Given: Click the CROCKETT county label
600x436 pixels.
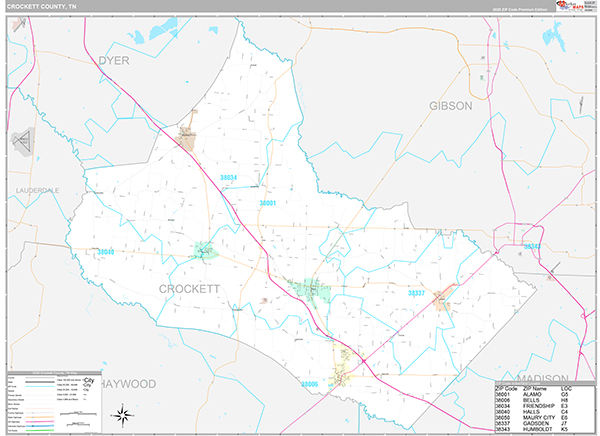Looking at the screenshot, I should pyautogui.click(x=189, y=289).
